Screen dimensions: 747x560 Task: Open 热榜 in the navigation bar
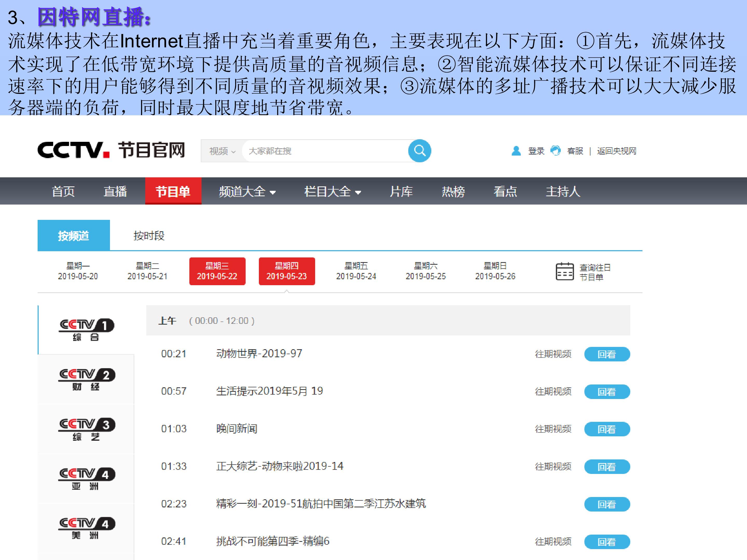click(453, 191)
